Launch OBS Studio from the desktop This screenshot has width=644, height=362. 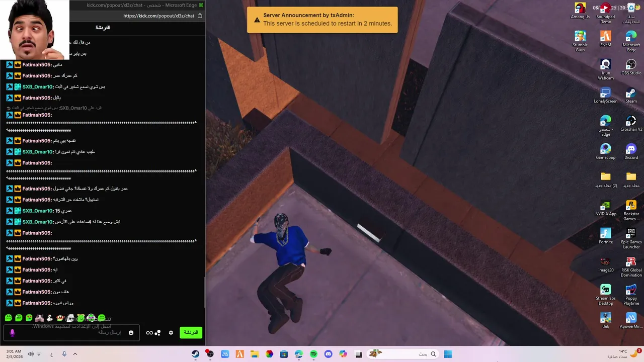pyautogui.click(x=631, y=67)
